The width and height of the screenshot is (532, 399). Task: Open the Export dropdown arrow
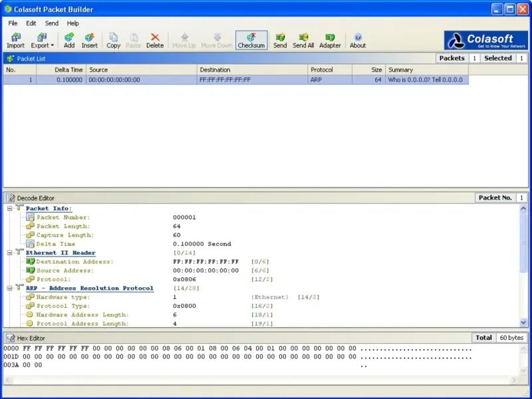point(53,46)
